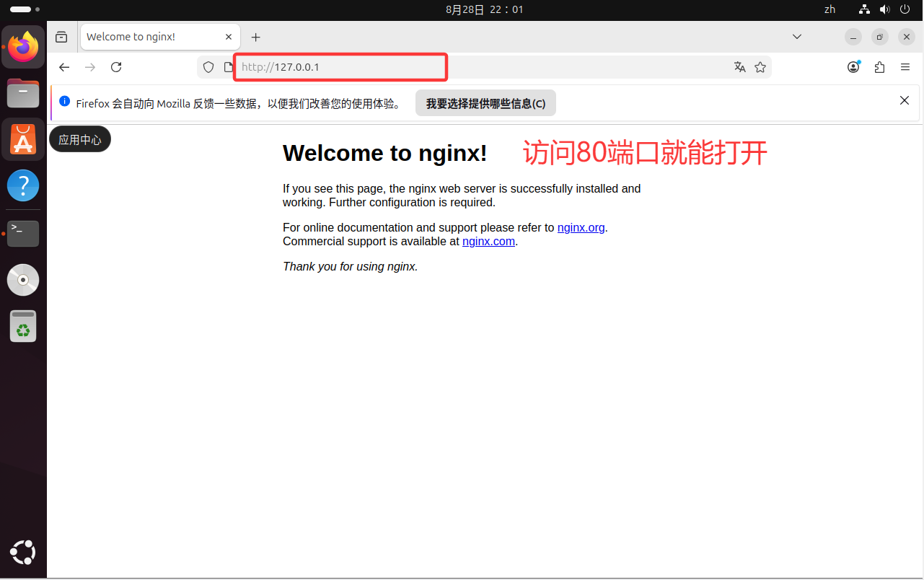Follow the nginx.org link
924x580 pixels.
click(581, 228)
